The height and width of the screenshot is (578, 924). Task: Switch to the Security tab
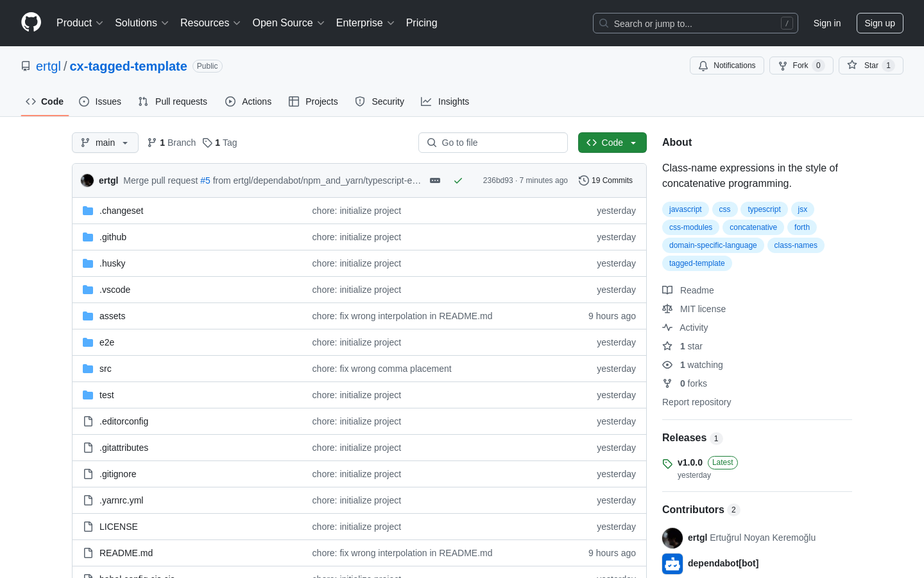click(x=380, y=101)
